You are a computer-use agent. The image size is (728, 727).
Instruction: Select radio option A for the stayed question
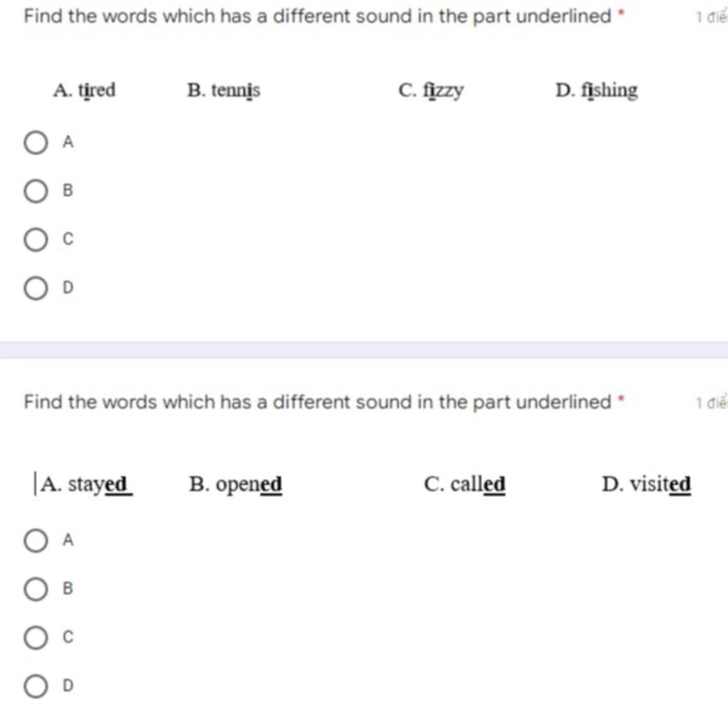coord(36,541)
